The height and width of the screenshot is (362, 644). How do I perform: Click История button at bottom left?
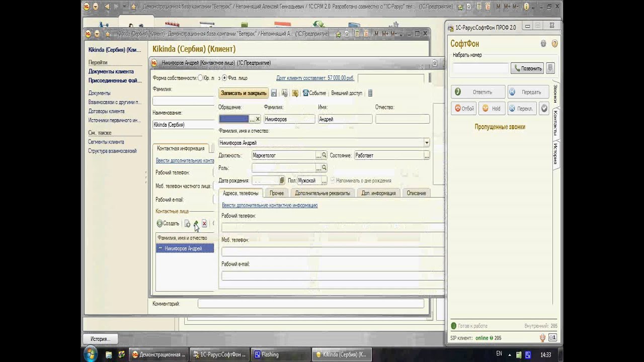pos(100,339)
